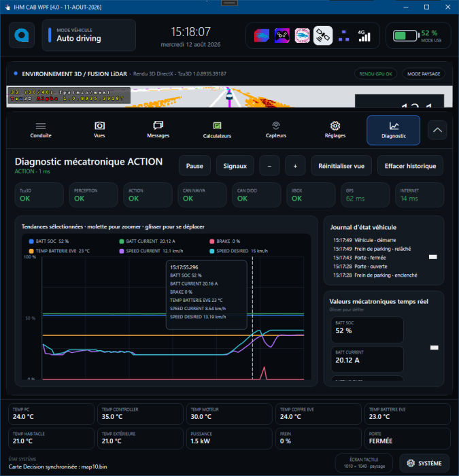Click the network nodes status icon

[x=343, y=36]
